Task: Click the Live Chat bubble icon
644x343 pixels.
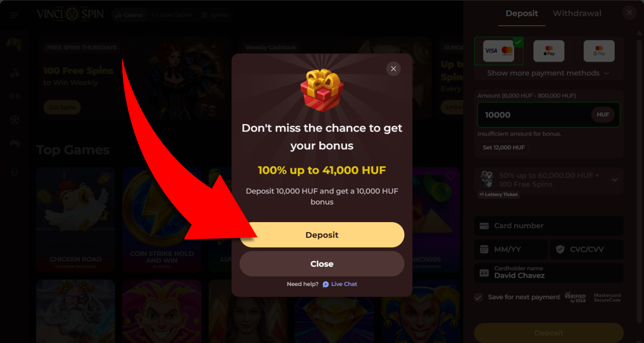Action: 325,284
